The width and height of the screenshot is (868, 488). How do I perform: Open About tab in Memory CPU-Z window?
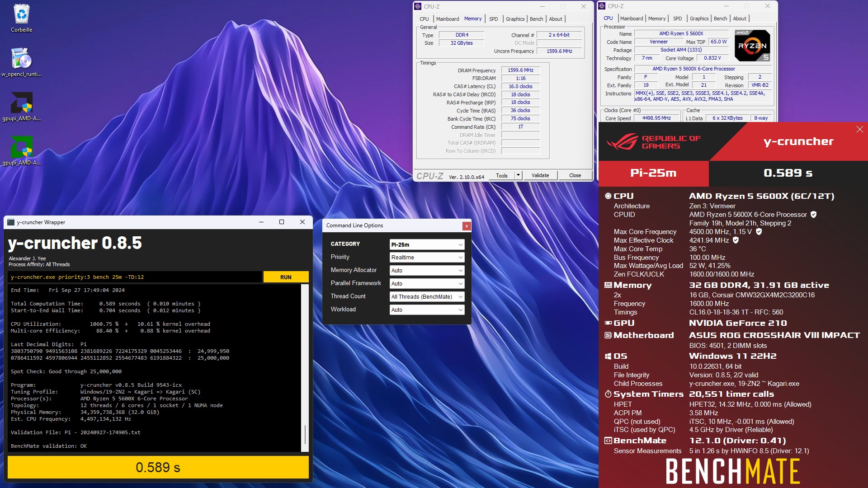click(x=556, y=19)
